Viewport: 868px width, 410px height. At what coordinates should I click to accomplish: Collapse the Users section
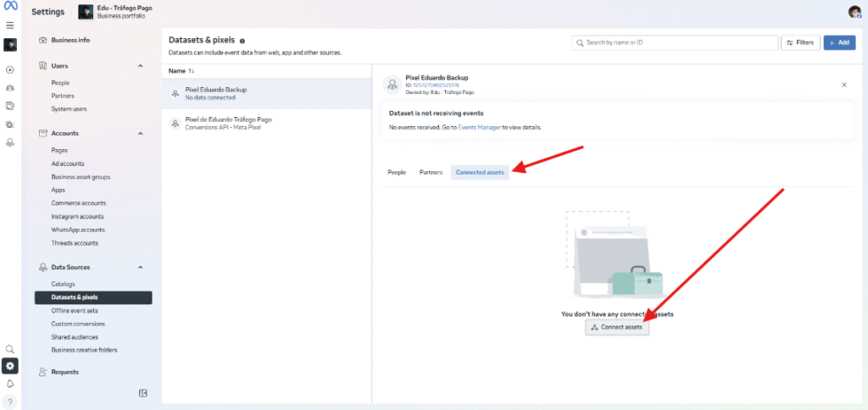coord(141,66)
